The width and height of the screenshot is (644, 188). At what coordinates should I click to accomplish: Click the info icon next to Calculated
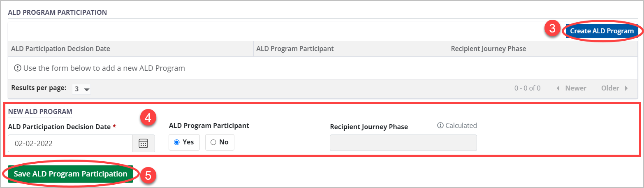440,125
